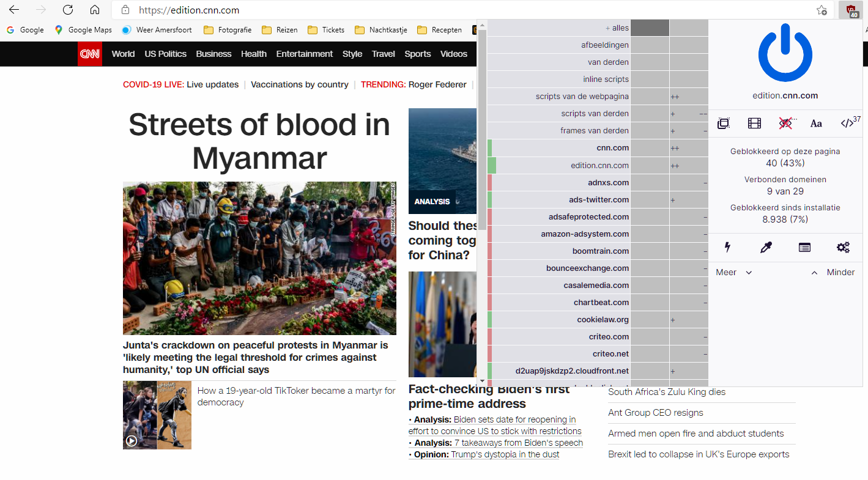Viewport: 868px width, 480px height.
Task: Toggle JavaScript blocking (</> icon)
Action: coord(847,124)
